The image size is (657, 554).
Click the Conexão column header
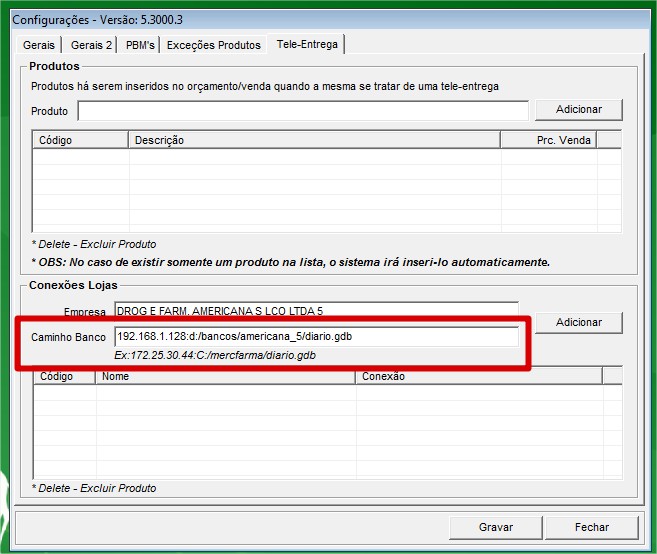478,377
